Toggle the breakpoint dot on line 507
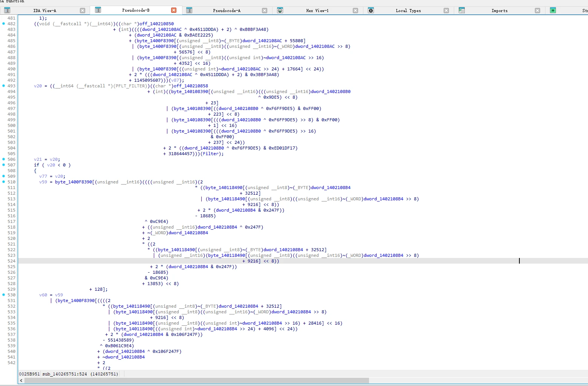 [4, 165]
